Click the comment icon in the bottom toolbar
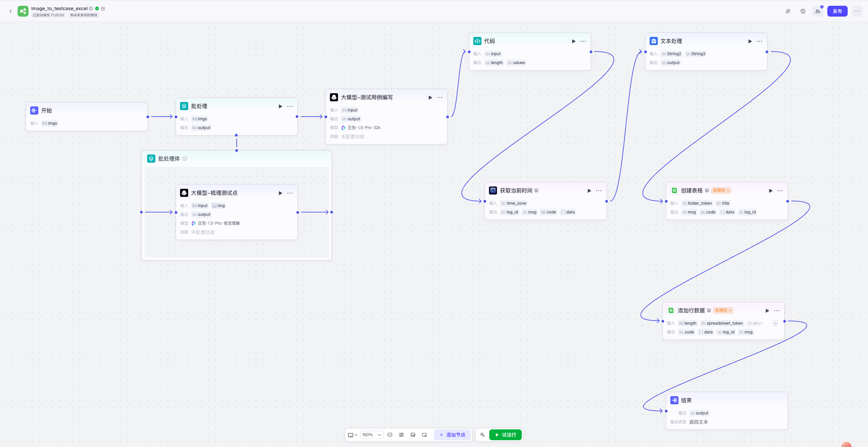Screen dimensions: 868x447 click(390, 435)
